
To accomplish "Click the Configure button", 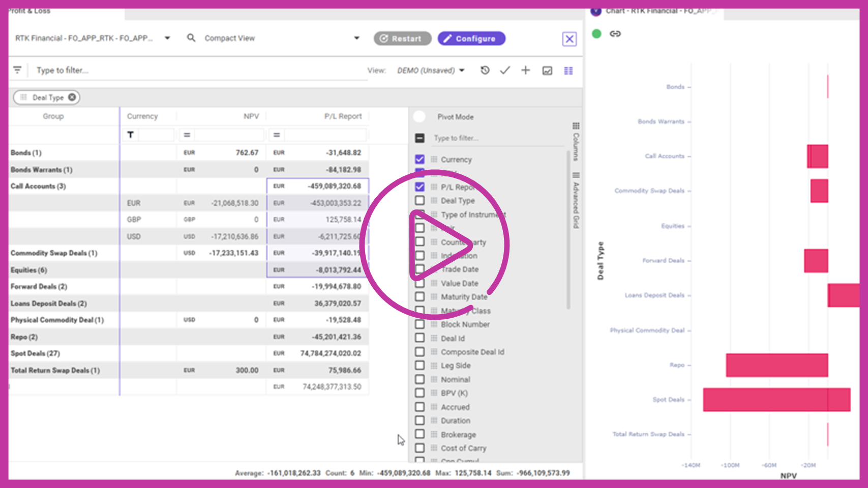I will tap(471, 39).
